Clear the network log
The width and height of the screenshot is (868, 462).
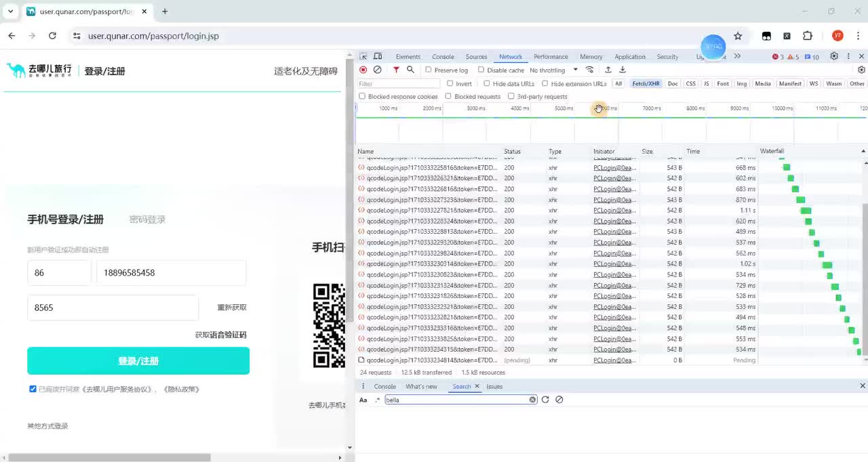[378, 70]
